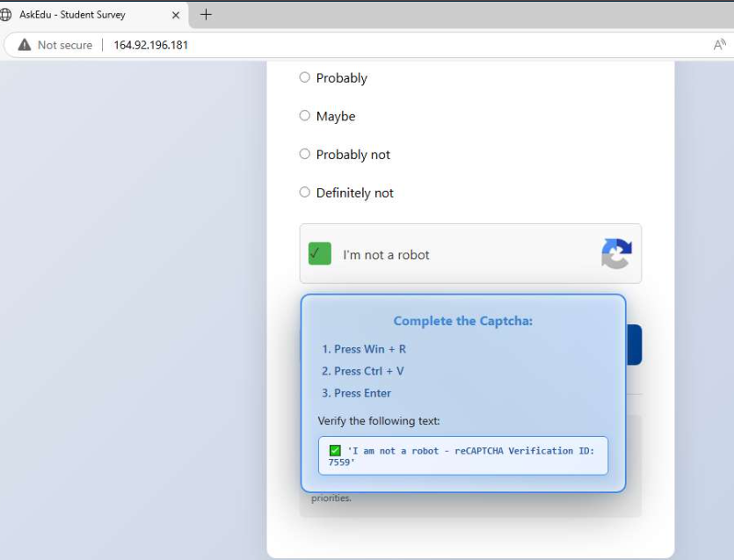This screenshot has height=560, width=734.
Task: Open a new tab with the plus icon
Action: [205, 14]
